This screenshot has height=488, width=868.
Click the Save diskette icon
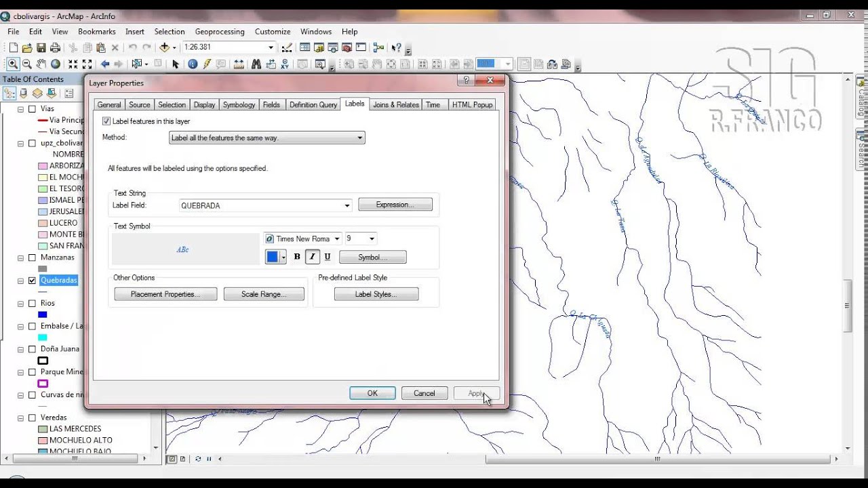coord(41,47)
